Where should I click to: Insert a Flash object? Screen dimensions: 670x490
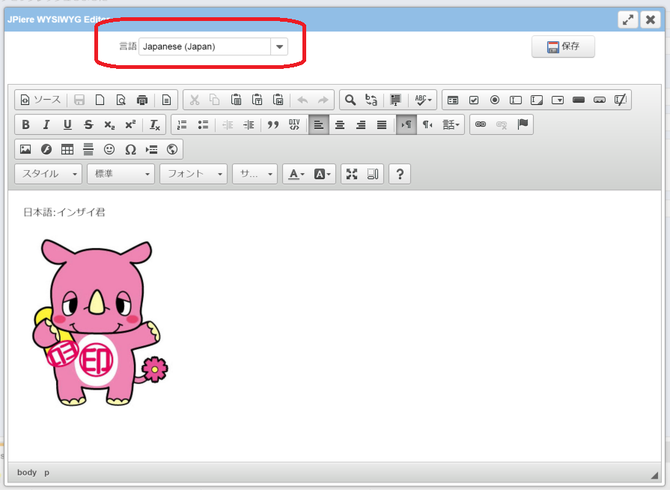pos(46,150)
